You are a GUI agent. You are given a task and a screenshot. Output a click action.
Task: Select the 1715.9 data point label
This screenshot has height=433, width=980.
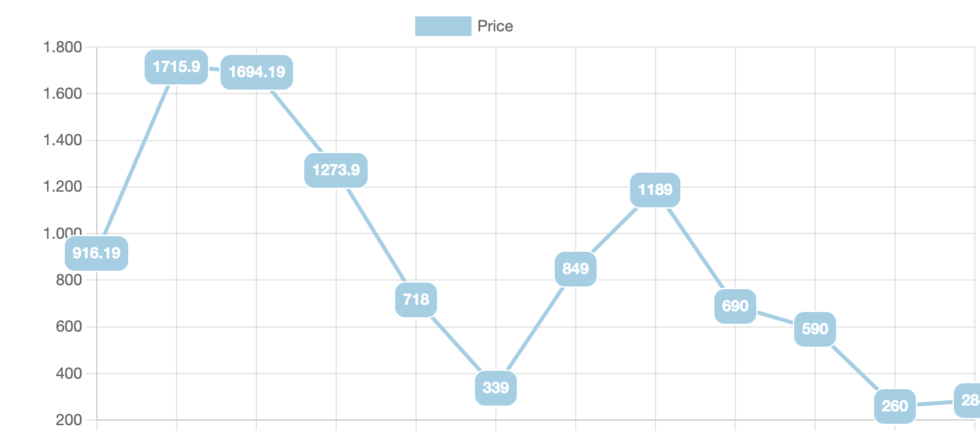point(176,67)
